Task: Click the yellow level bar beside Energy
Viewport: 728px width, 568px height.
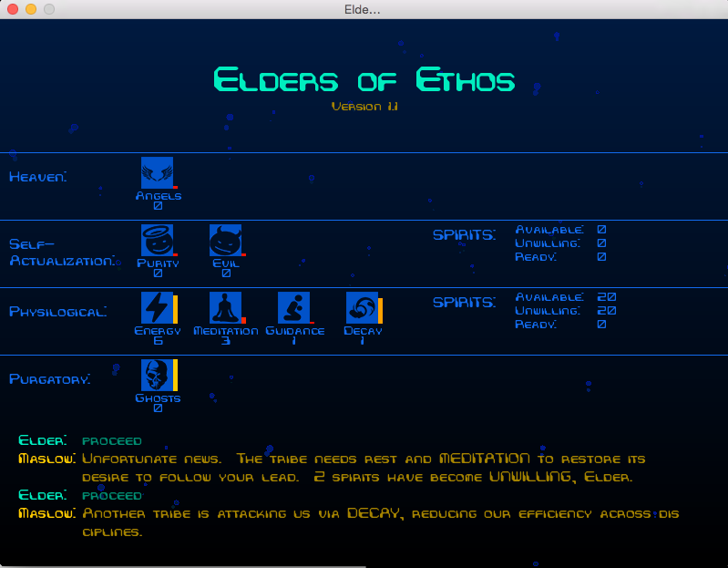Action: 175,309
